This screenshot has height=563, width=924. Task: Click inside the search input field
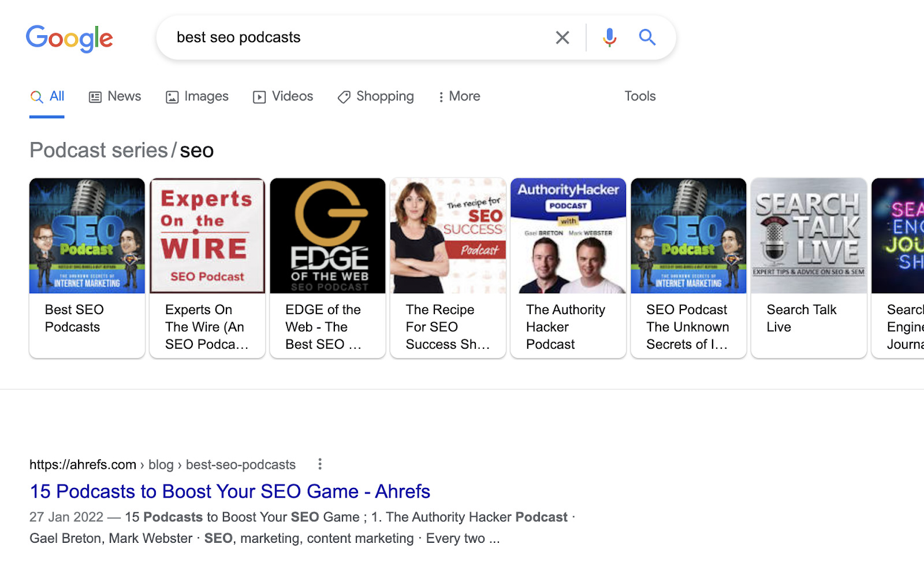point(346,37)
